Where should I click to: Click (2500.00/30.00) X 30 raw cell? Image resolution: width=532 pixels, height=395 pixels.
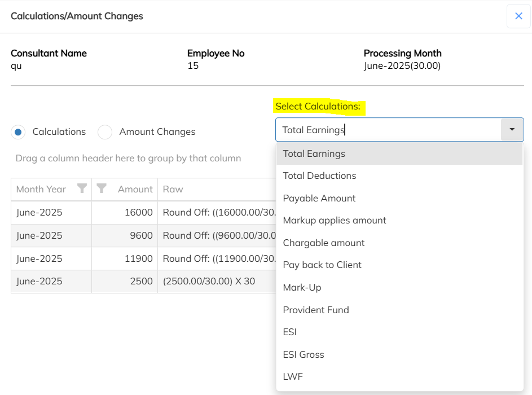point(217,282)
